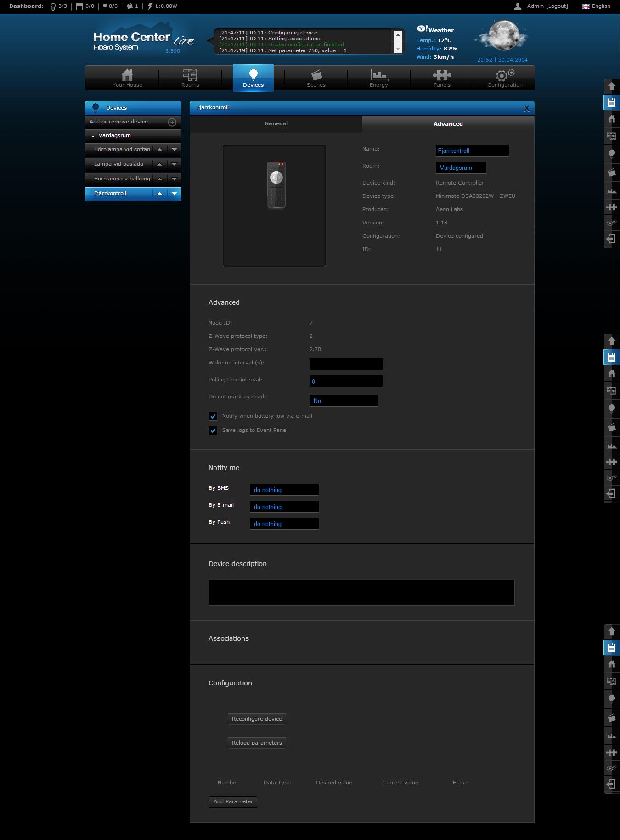Screen dimensions: 620x840
Task: Click the Add Parameter button
Action: [233, 801]
